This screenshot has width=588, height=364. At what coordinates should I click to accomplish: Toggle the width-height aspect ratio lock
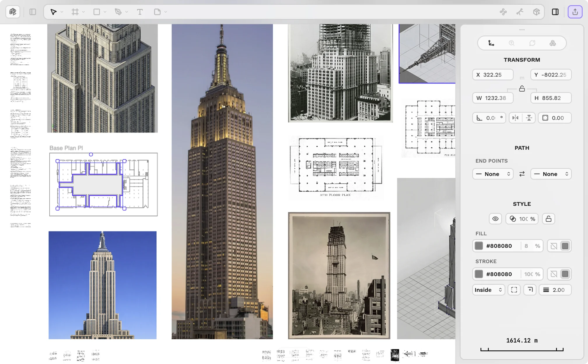tap(522, 89)
